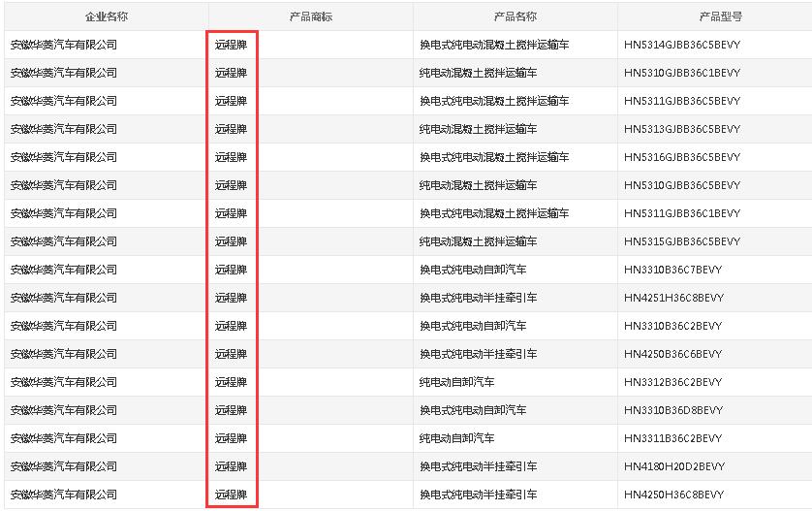Select model cell HN4250B36C6BEVY
The image size is (812, 511).
[672, 354]
